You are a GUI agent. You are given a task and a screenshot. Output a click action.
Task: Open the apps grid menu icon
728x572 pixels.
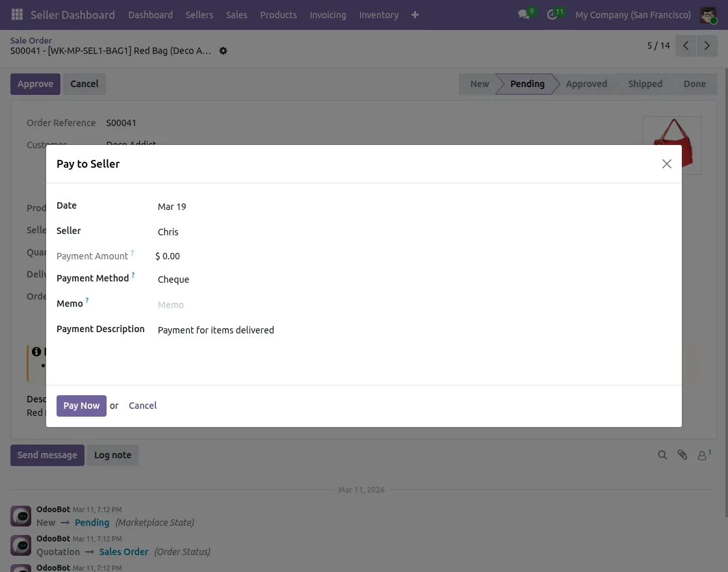(17, 15)
